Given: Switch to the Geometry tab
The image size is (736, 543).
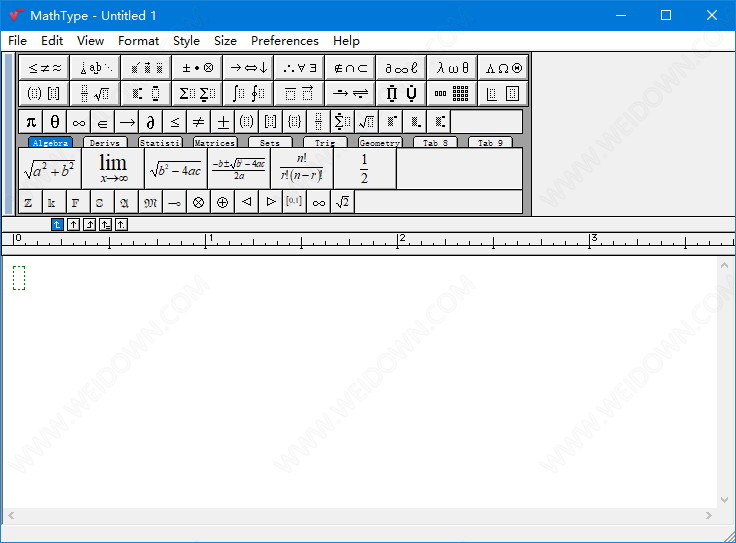Looking at the screenshot, I should [x=380, y=143].
